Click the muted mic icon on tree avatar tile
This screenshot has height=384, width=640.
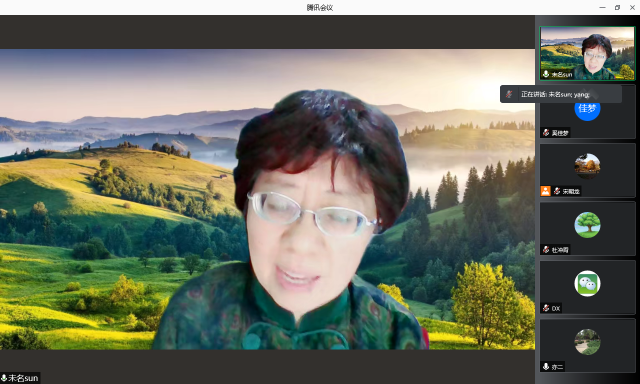tap(546, 249)
